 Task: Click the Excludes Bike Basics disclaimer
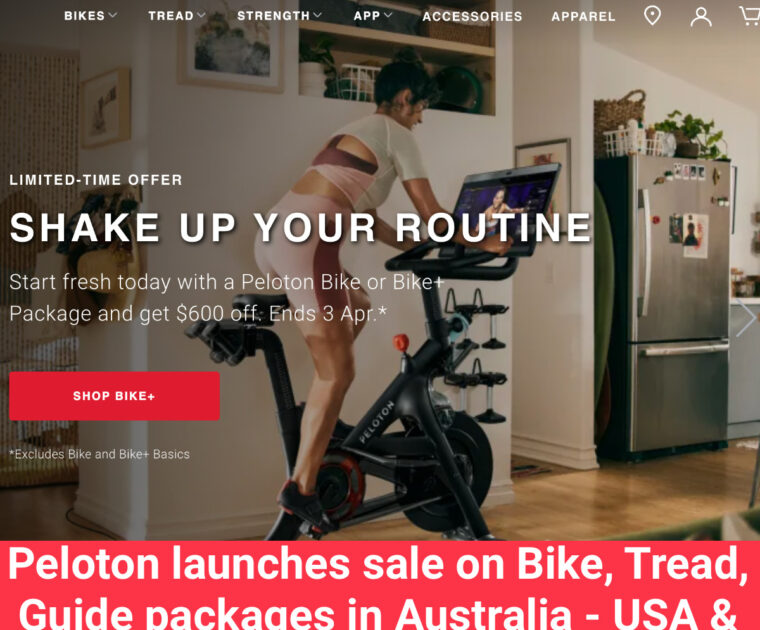(x=99, y=454)
